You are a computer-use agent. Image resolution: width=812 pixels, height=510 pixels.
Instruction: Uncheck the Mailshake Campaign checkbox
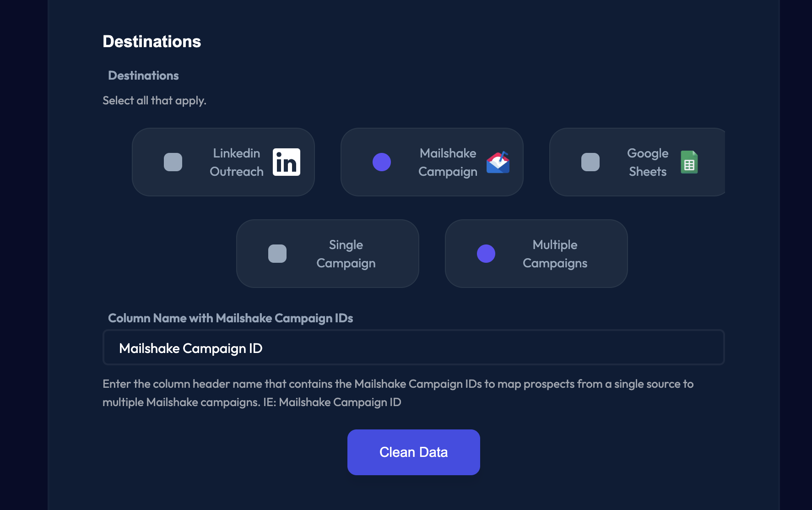click(x=382, y=162)
